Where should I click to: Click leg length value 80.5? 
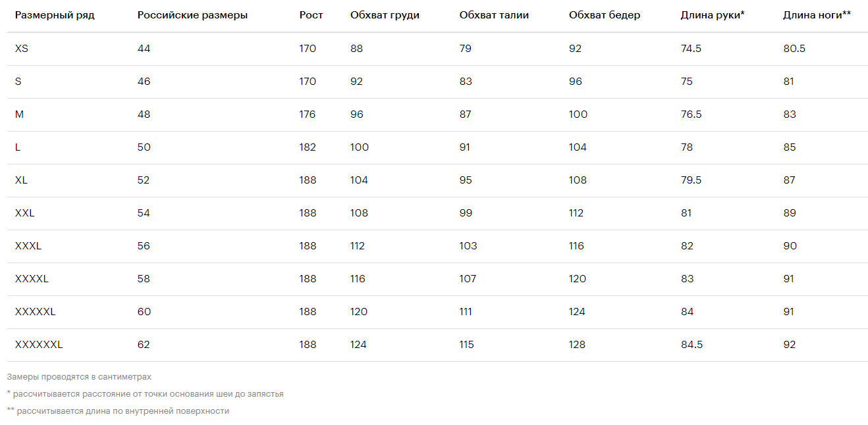[794, 49]
